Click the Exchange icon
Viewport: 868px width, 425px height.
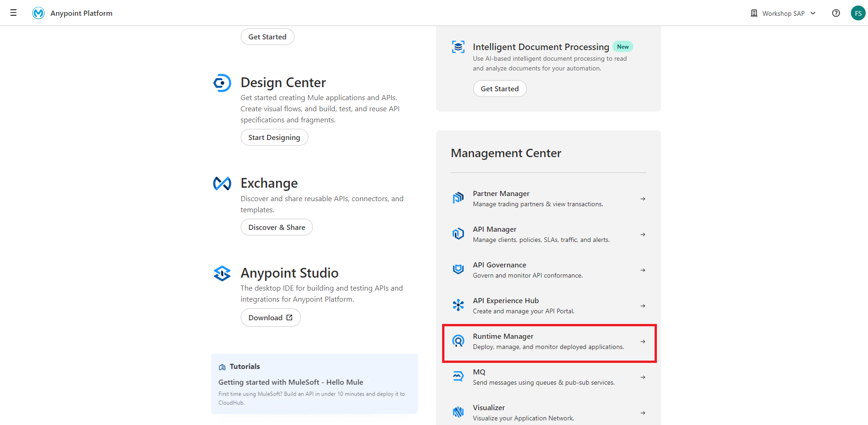(222, 184)
